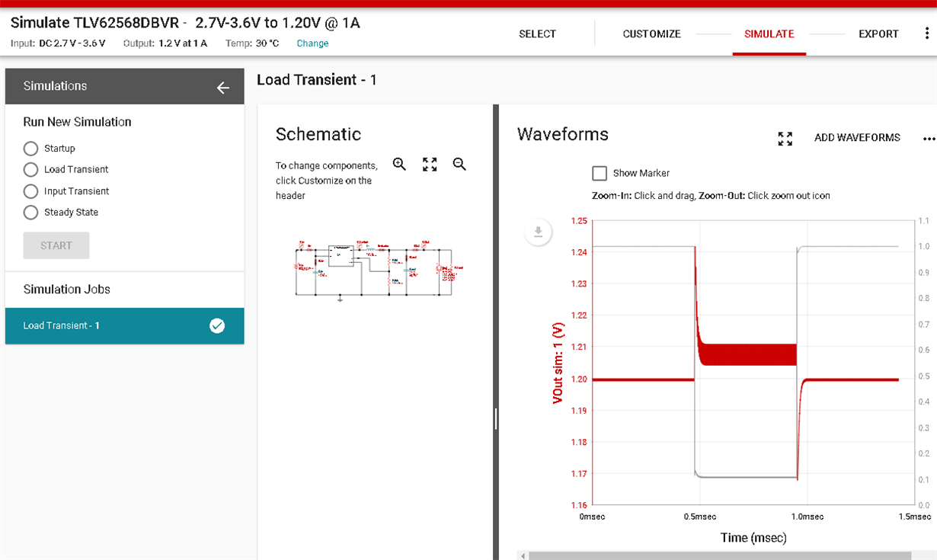Select the Load Transient simulation option
This screenshot has height=560, width=937.
pos(30,170)
